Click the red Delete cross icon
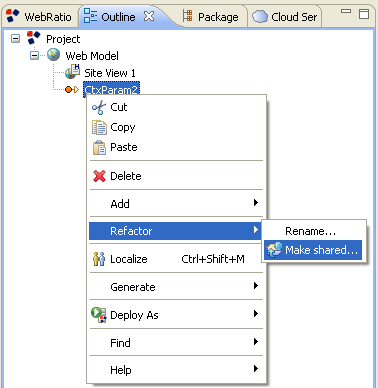This screenshot has height=388, width=378. 99,176
